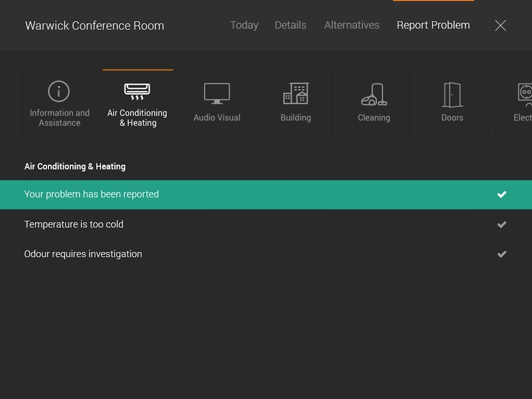The image size is (532, 399).
Task: Choose the Building category tile
Action: pos(296,104)
